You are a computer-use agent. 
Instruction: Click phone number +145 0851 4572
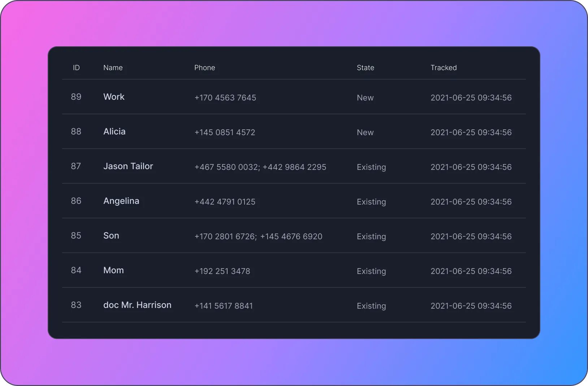(225, 132)
